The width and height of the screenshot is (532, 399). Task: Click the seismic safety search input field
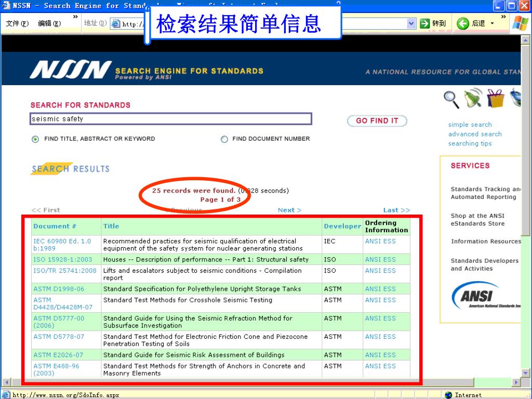tap(170, 119)
